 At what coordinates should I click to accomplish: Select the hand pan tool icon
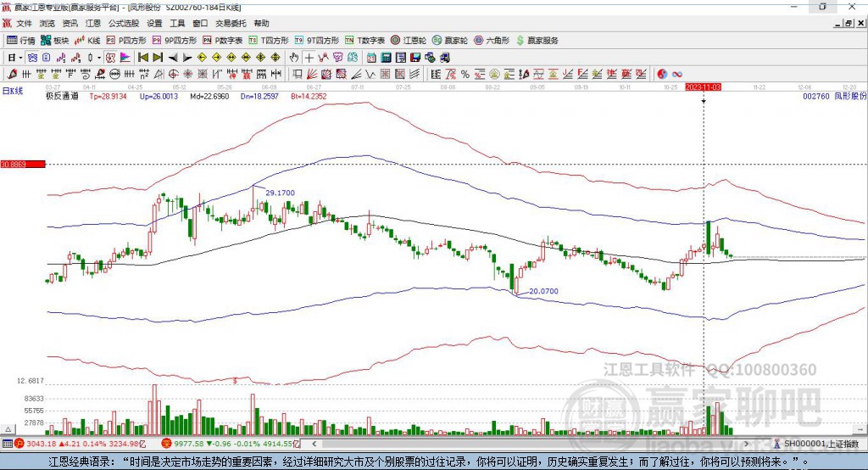[x=294, y=57]
